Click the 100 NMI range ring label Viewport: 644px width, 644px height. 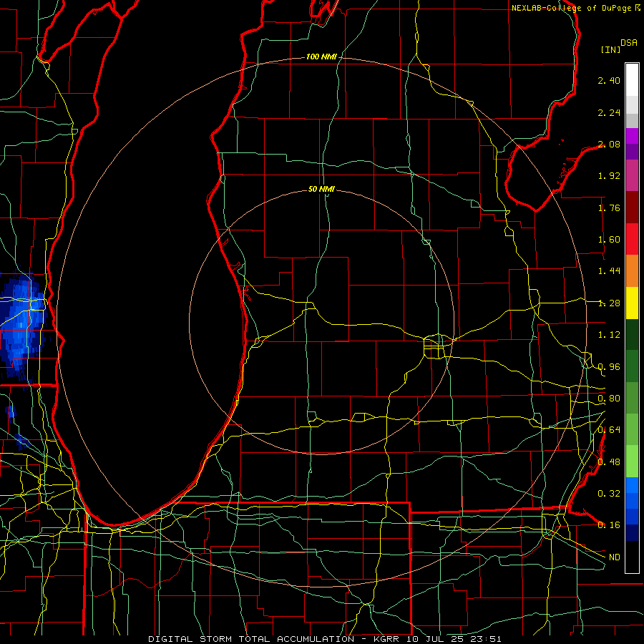click(321, 57)
